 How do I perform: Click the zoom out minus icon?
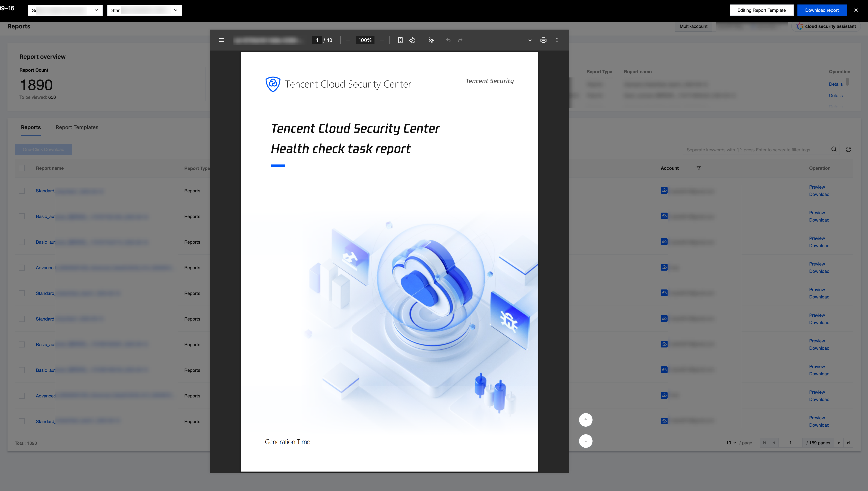348,40
